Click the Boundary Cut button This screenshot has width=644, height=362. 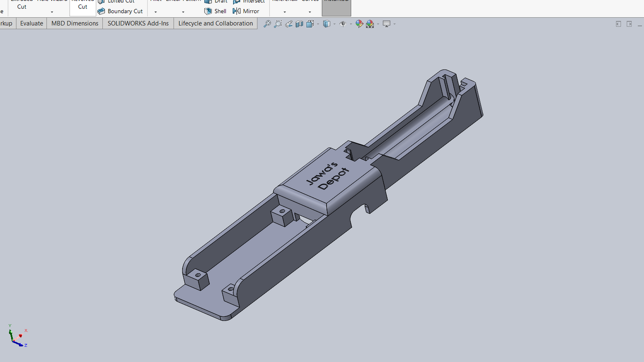pos(120,11)
